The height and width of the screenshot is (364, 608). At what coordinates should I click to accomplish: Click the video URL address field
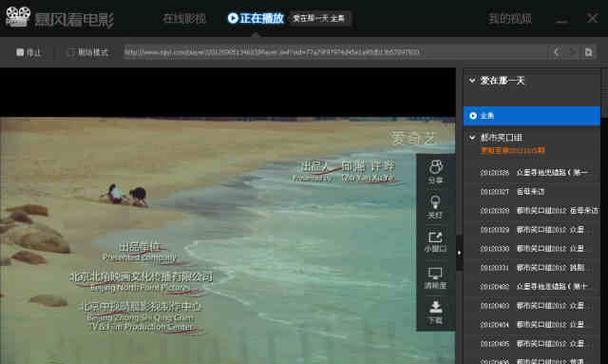[335, 52]
